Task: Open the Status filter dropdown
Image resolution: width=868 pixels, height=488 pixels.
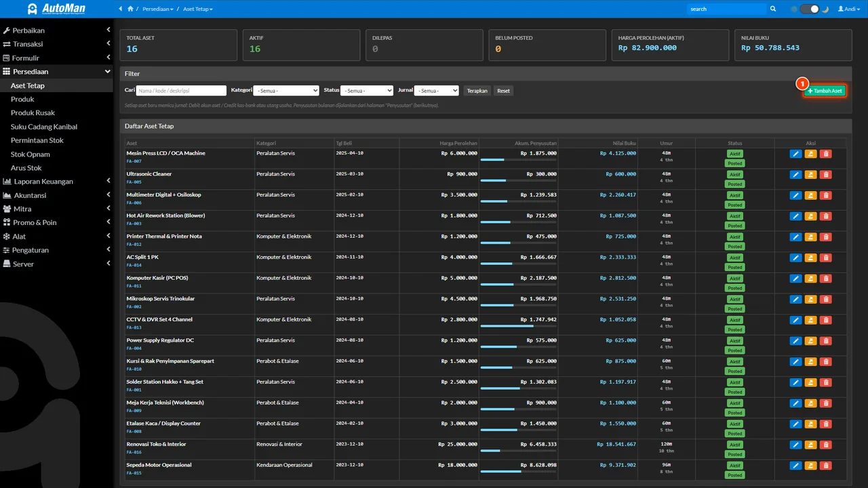Action: point(367,90)
